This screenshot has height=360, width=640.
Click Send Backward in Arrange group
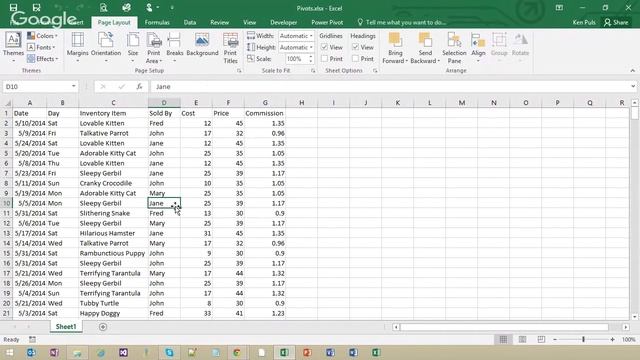[x=425, y=48]
